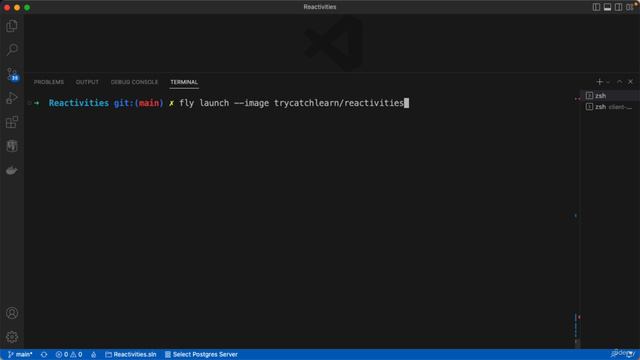Switch to the PROBLEMS tab

click(x=49, y=82)
